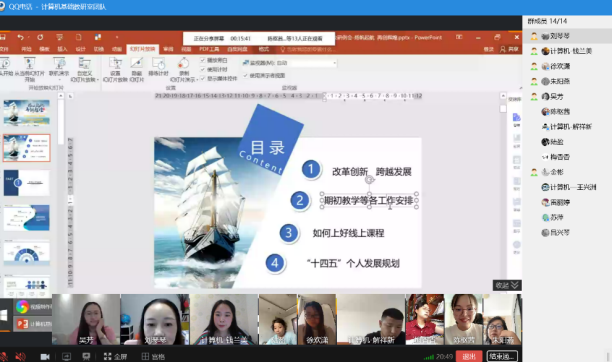Open the PDF工具 ribbon tab
Viewport: 612px width, 362px height.
[x=209, y=49]
